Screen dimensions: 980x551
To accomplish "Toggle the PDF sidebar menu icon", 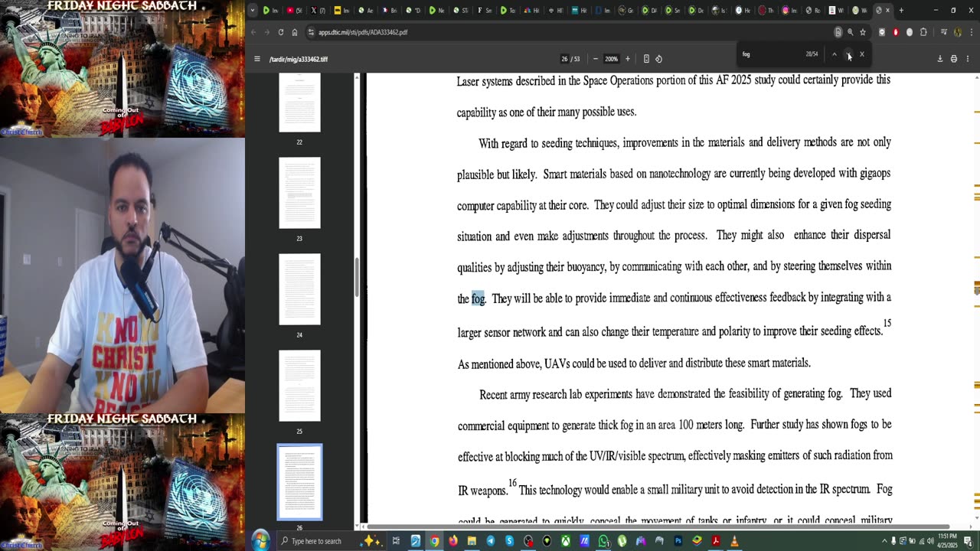I will click(257, 59).
